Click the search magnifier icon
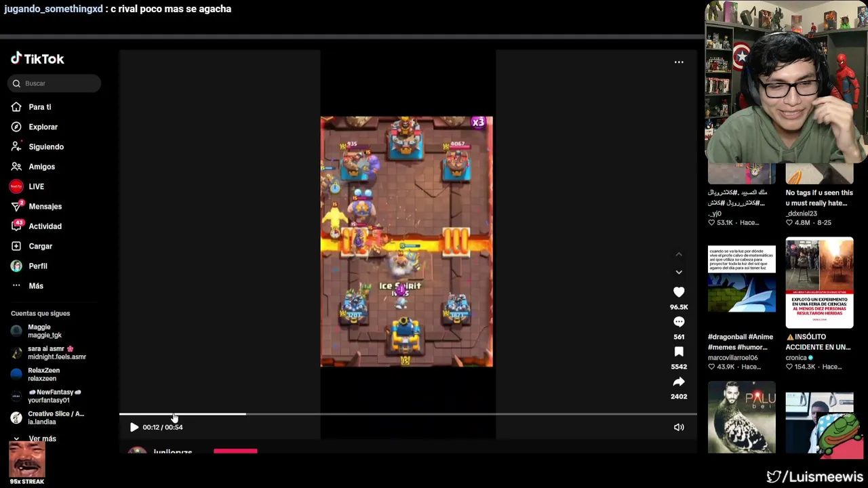Screen dimensions: 868x488 pyautogui.click(x=16, y=83)
